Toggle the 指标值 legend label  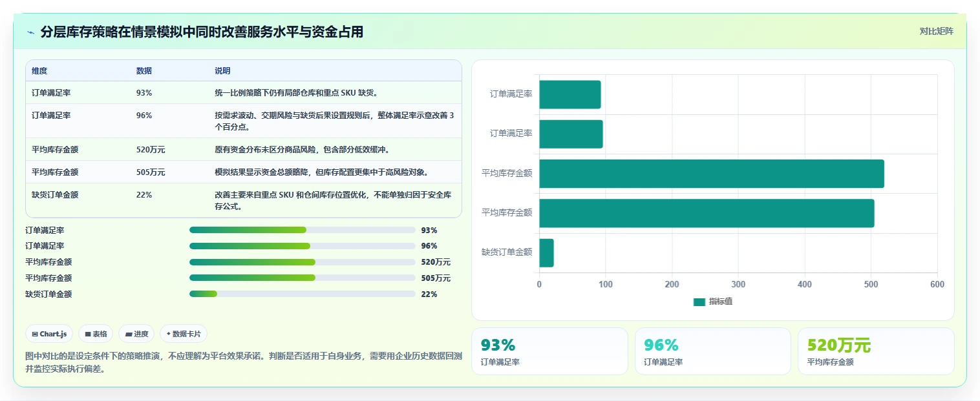click(x=721, y=302)
